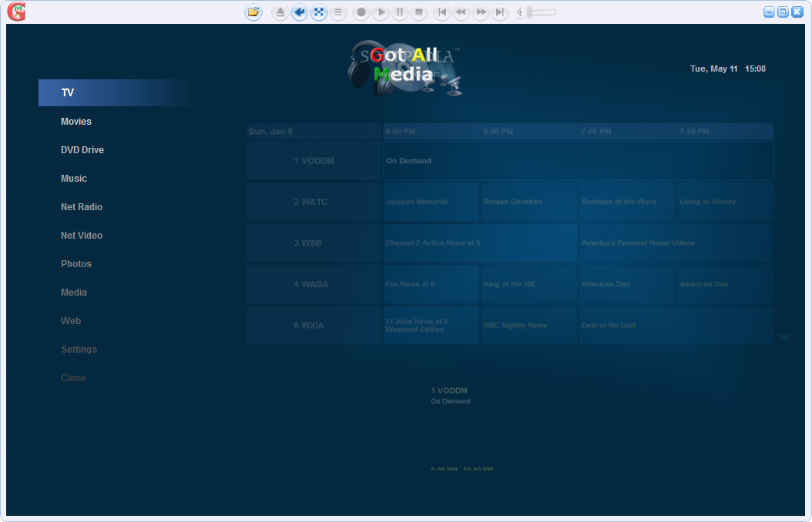This screenshot has height=522, width=812.
Task: Open Photos from the main menu
Action: click(x=76, y=263)
